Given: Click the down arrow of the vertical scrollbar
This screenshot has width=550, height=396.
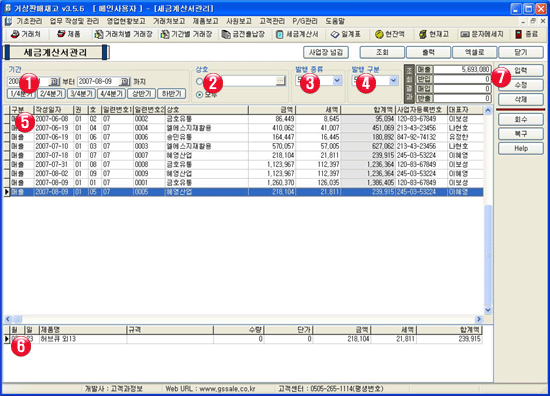Looking at the screenshot, I should (488, 310).
